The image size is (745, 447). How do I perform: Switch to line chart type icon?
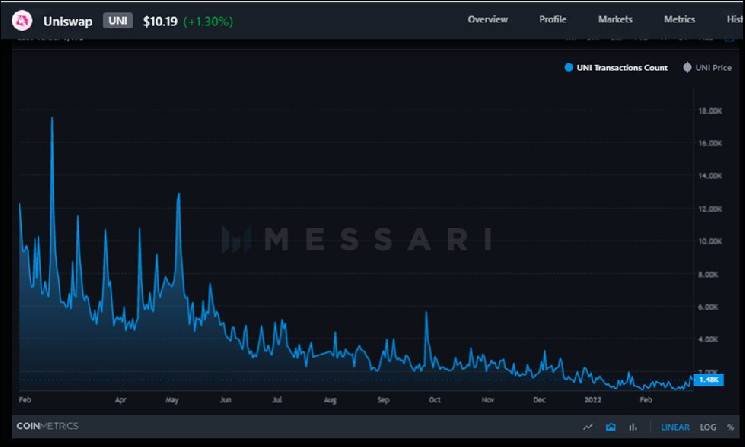[588, 426]
